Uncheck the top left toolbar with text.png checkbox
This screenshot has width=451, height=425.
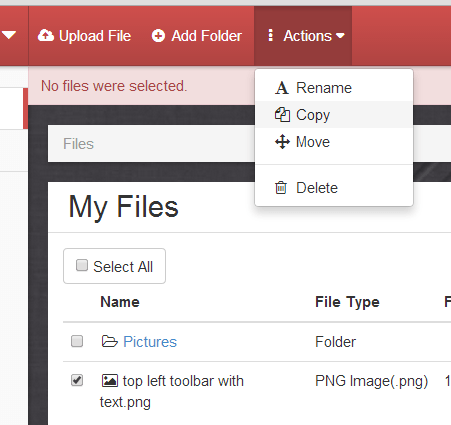(77, 380)
